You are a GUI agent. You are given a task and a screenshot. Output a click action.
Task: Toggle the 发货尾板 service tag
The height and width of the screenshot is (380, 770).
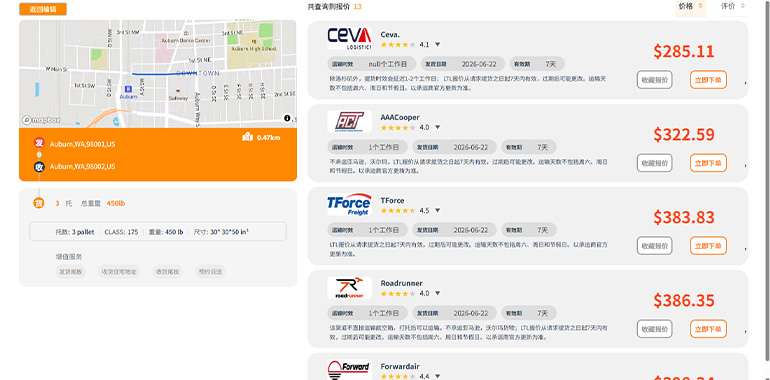[70, 271]
